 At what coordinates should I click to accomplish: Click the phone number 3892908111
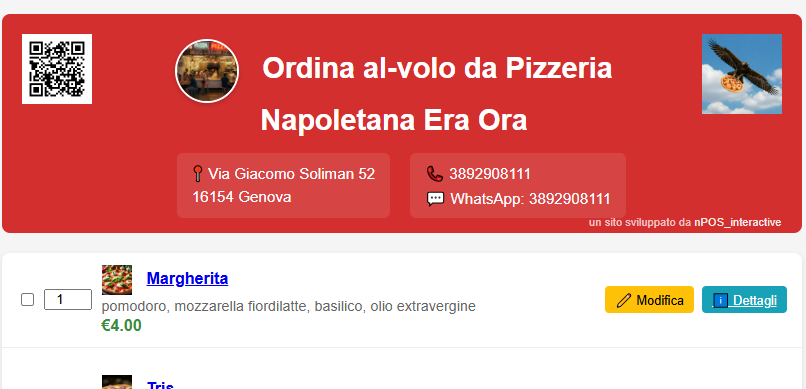(x=490, y=174)
